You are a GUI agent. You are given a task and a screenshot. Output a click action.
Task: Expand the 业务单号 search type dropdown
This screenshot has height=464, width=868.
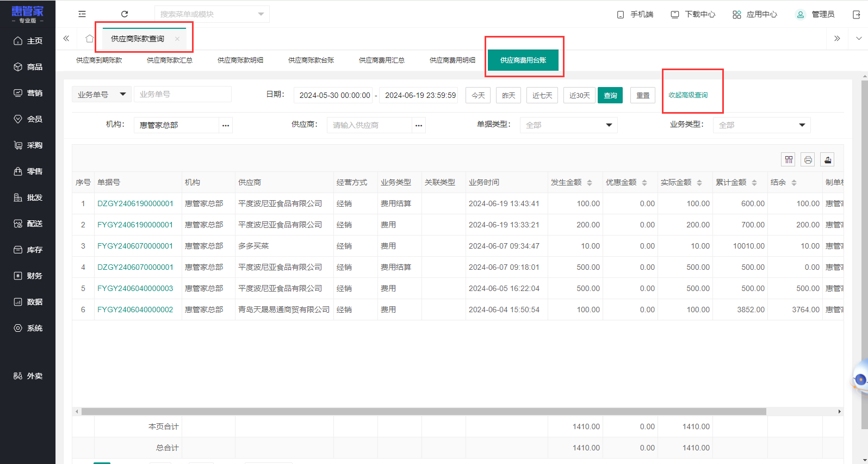pos(102,94)
